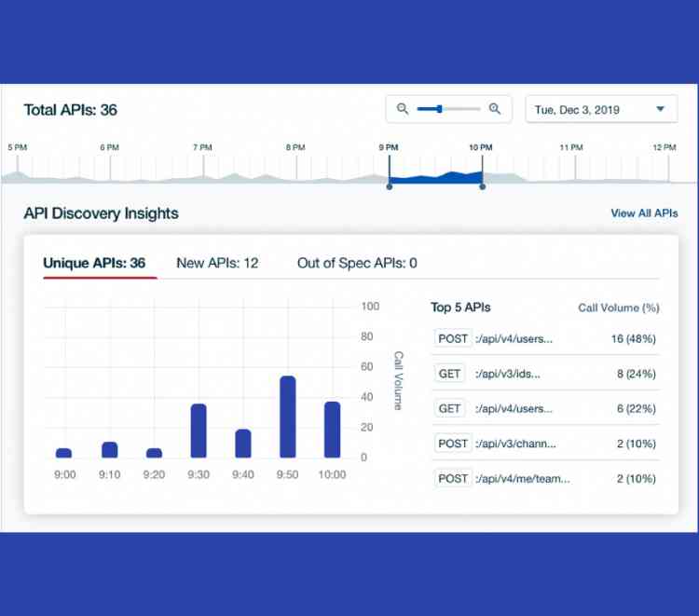This screenshot has height=616, width=699.
Task: Click the zoom in magnifier icon
Action: pos(494,109)
